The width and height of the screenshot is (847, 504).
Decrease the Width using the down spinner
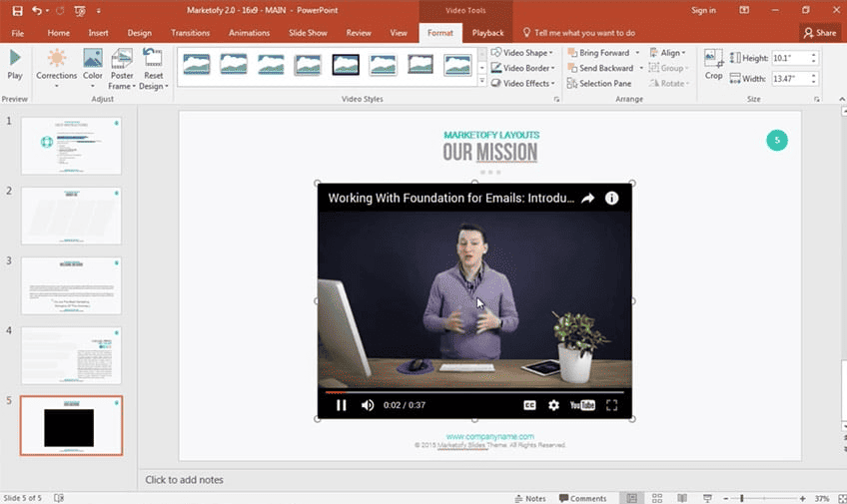(813, 82)
